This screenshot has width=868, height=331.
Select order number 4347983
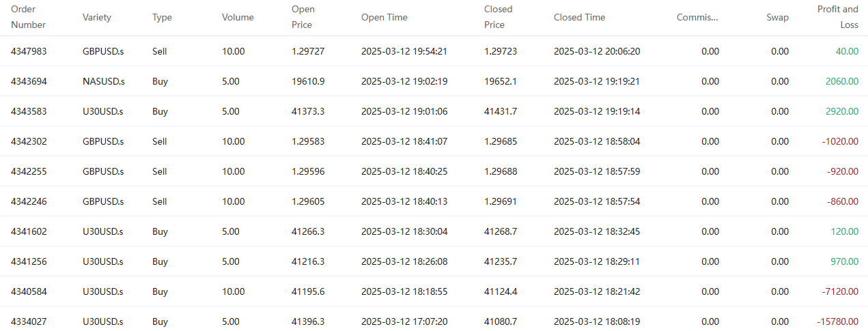29,51
